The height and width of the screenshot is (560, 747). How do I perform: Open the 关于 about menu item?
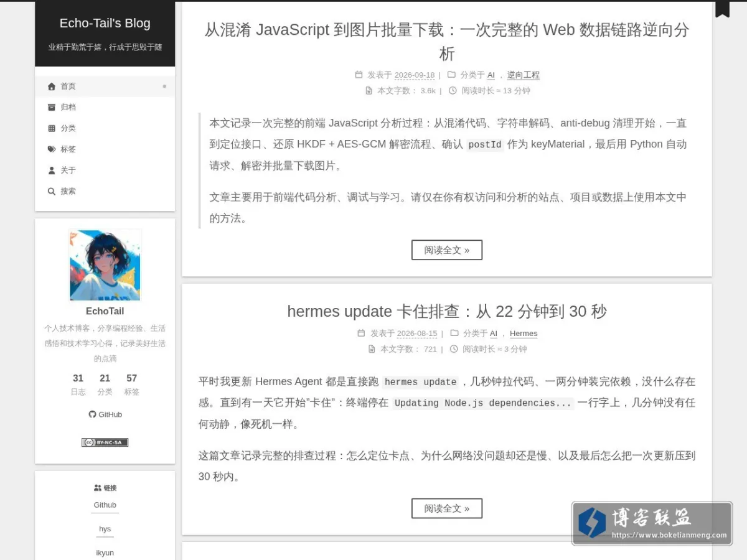click(105, 170)
